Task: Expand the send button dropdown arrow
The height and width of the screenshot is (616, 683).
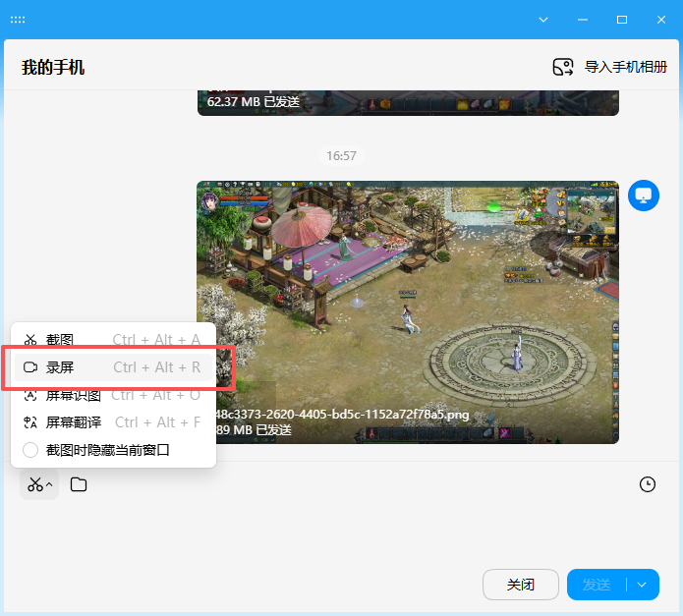Action: tap(642, 585)
